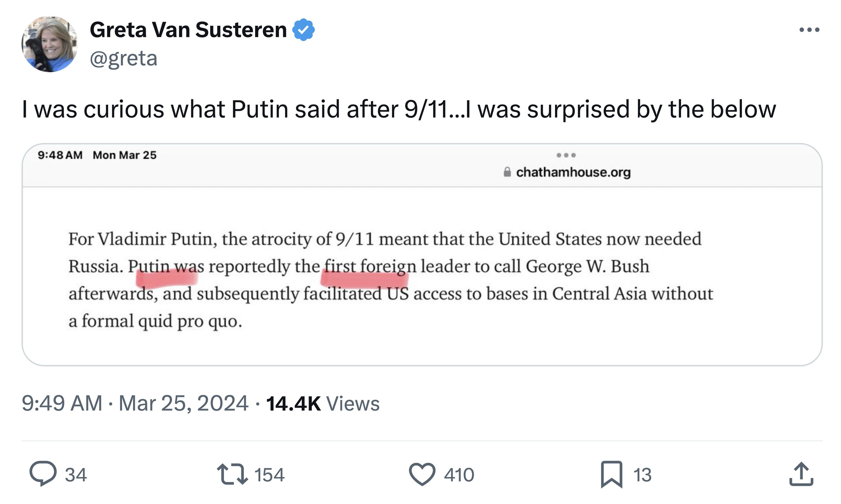Click the 154 reposts count
841x504 pixels.
click(269, 475)
